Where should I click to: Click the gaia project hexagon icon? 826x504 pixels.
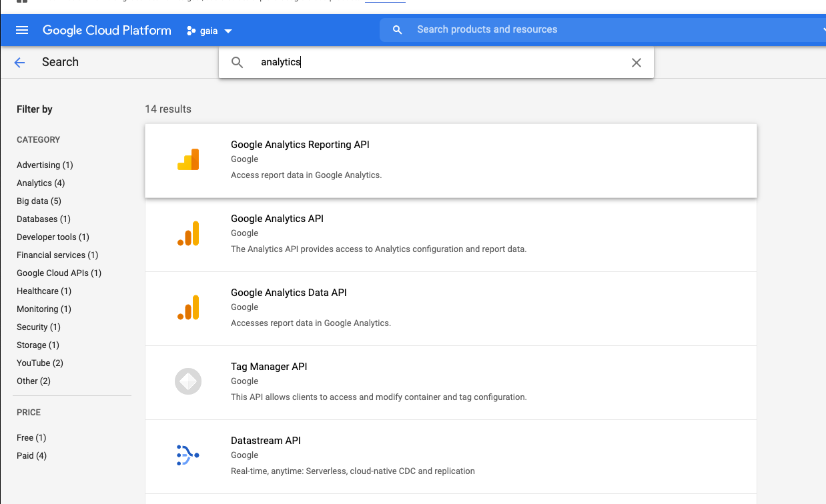pyautogui.click(x=191, y=31)
